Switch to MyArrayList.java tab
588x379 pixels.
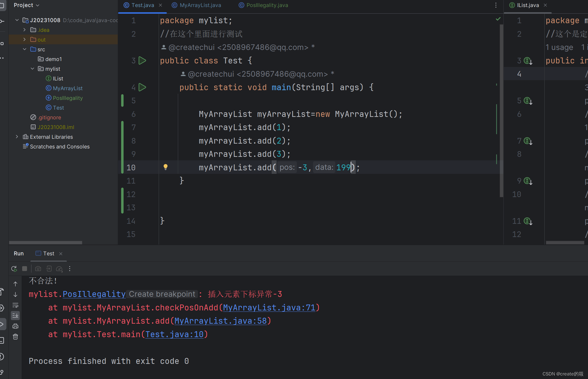[x=200, y=5]
